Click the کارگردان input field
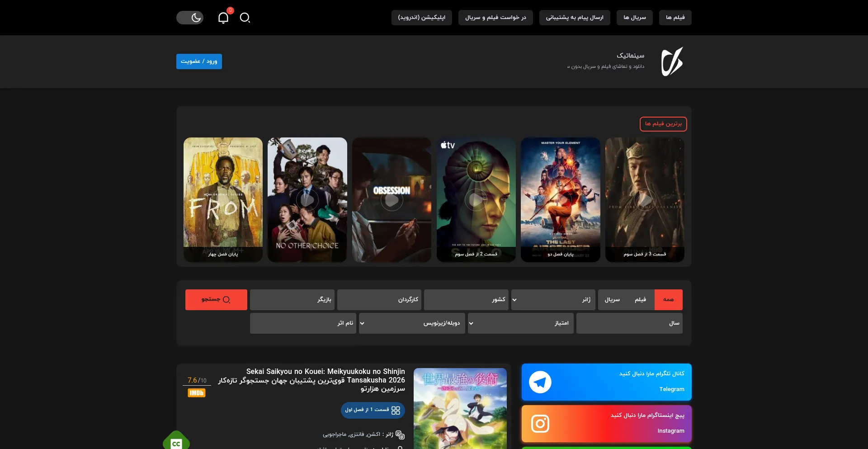868x449 pixels. coord(379,300)
